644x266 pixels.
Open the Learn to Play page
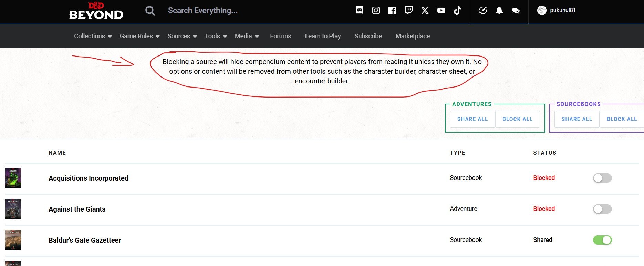(x=323, y=36)
